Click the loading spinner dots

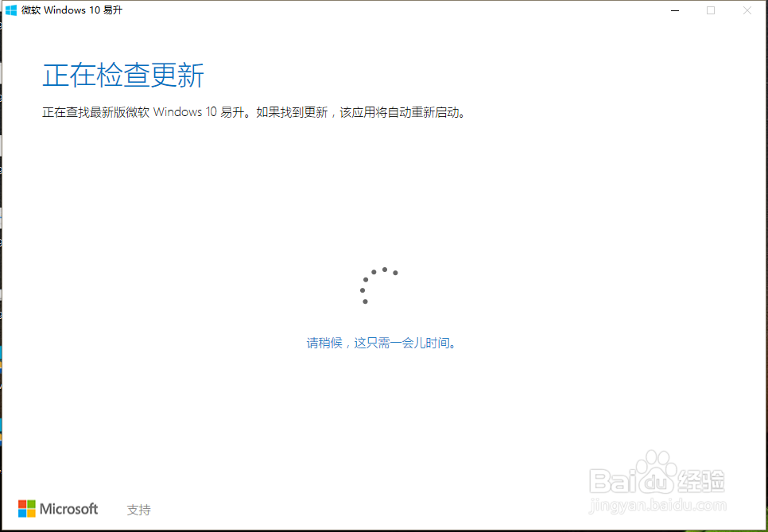379,285
